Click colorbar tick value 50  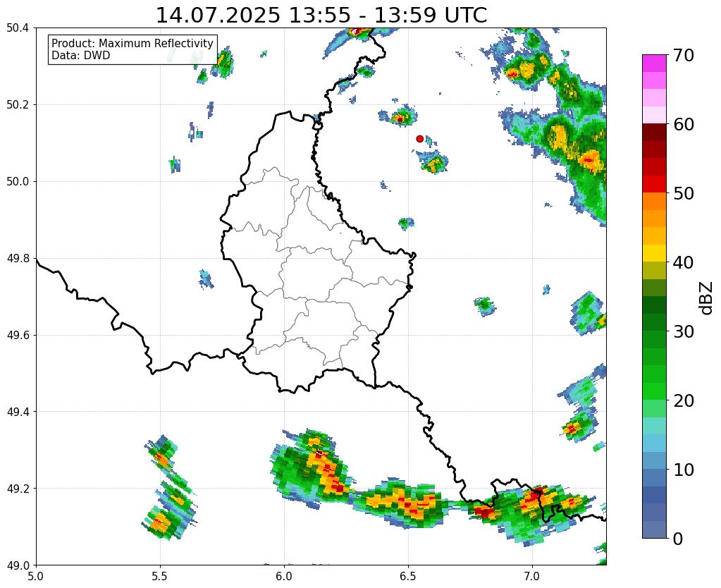click(x=684, y=193)
